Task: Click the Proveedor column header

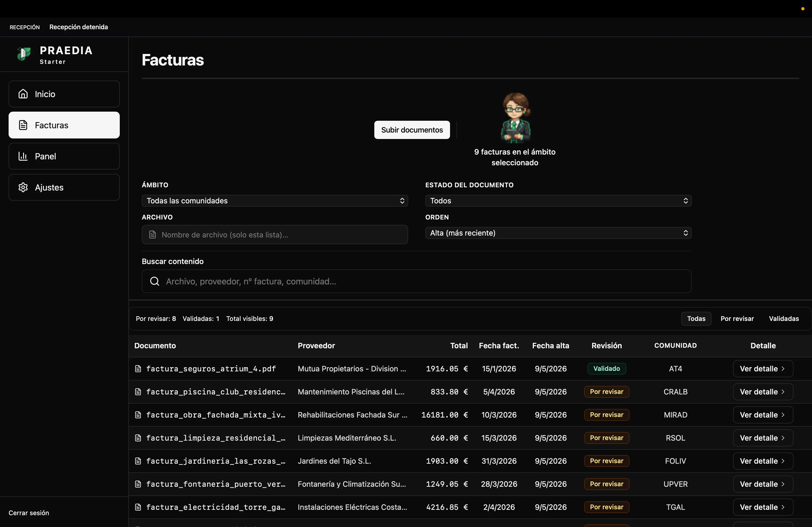Action: click(x=316, y=346)
